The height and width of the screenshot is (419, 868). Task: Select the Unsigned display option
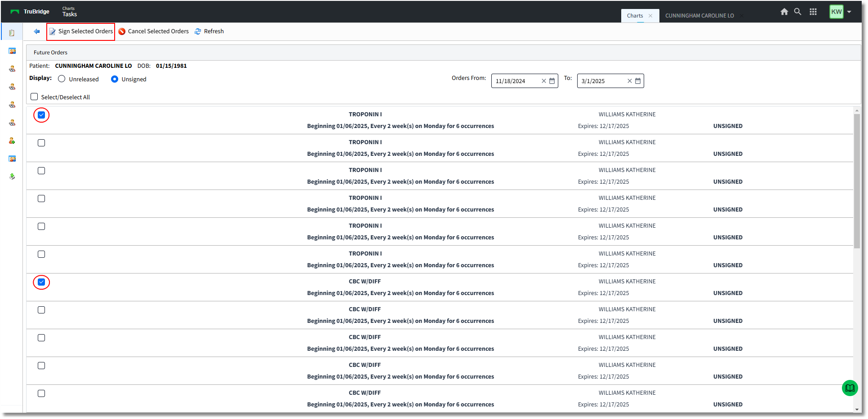115,79
